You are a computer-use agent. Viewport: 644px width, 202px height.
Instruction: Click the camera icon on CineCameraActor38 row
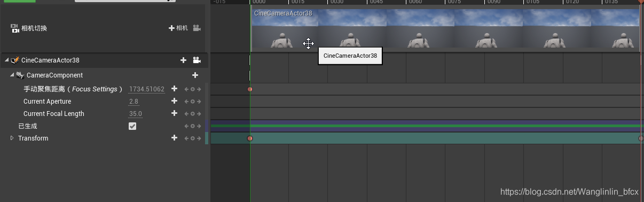[x=197, y=60]
